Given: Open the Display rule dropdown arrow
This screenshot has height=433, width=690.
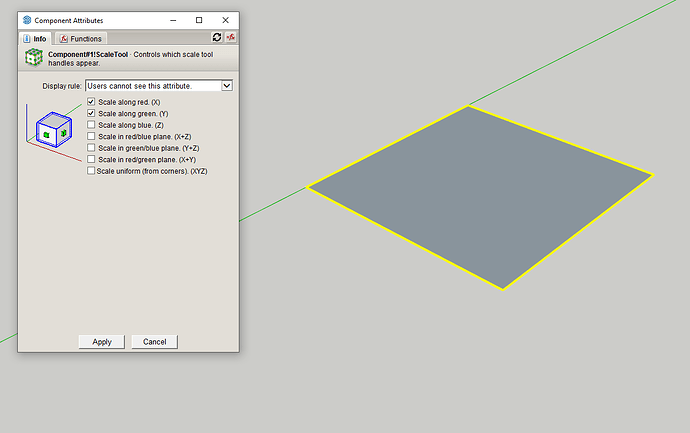Looking at the screenshot, I should pyautogui.click(x=227, y=86).
